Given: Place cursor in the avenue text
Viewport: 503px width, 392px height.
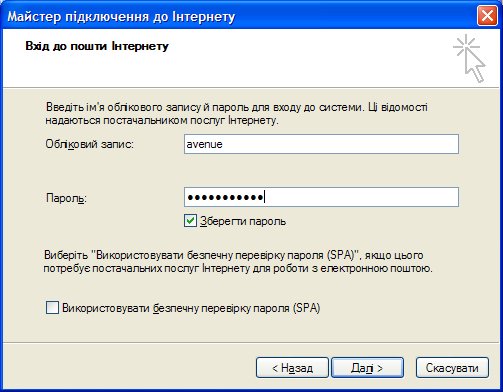Looking at the screenshot, I should coord(204,144).
